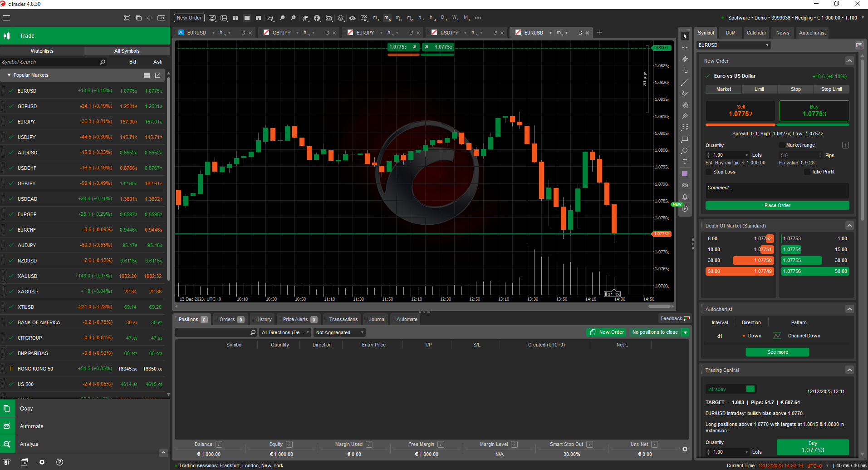Switch to the News tab

(x=783, y=33)
